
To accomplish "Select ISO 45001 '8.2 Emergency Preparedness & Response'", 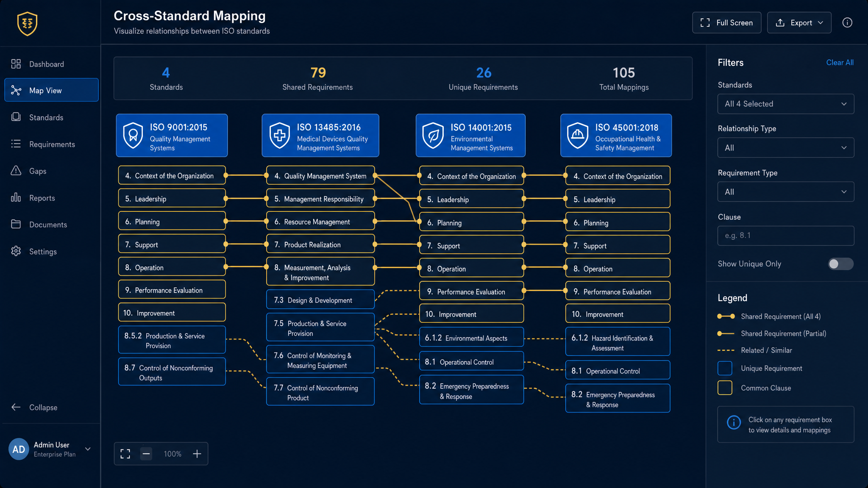I will 618,398.
